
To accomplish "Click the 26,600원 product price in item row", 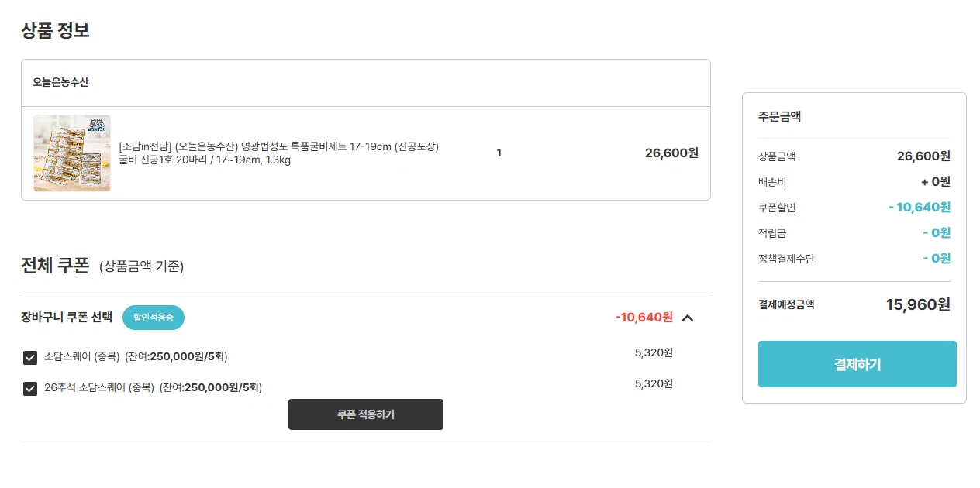I will pyautogui.click(x=671, y=153).
